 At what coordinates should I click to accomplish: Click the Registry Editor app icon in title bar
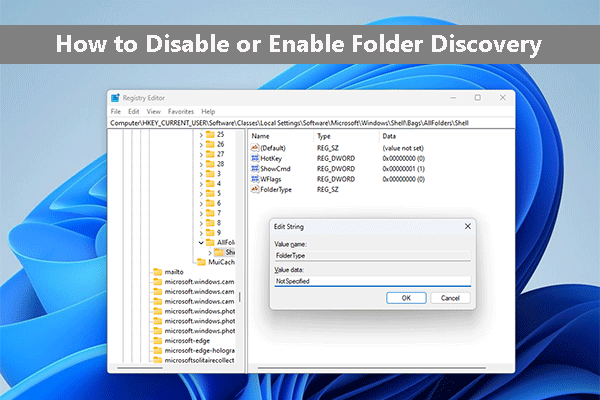[115, 98]
